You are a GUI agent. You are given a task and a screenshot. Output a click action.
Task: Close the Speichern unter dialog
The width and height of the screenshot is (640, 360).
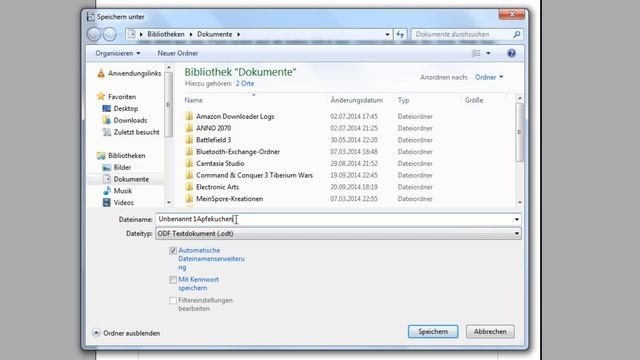[x=512, y=14]
